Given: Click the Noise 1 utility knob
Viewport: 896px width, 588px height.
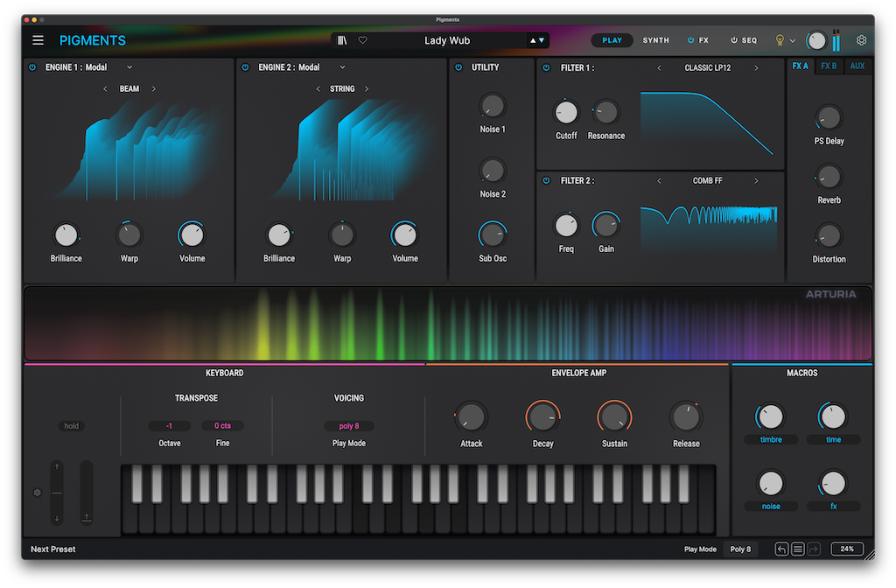Looking at the screenshot, I should tap(492, 106).
